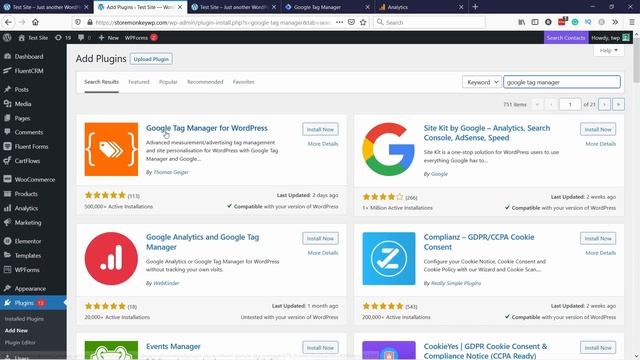Open a new browser tab
Viewport: 640px width, 360px height.
(x=475, y=7)
